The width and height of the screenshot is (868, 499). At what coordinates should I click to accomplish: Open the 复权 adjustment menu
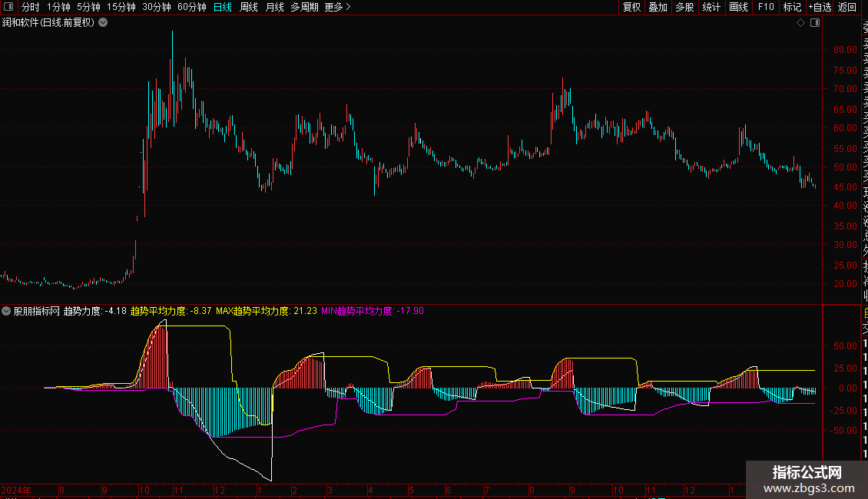tap(631, 7)
